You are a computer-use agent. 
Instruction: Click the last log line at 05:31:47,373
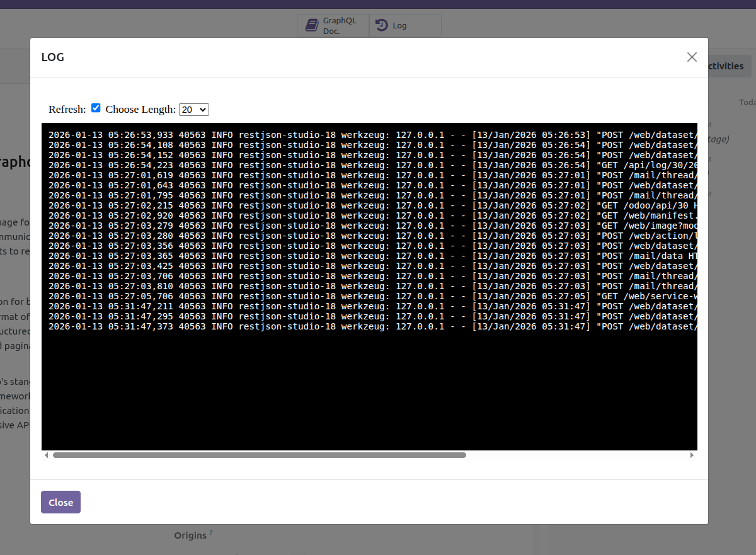[315, 326]
